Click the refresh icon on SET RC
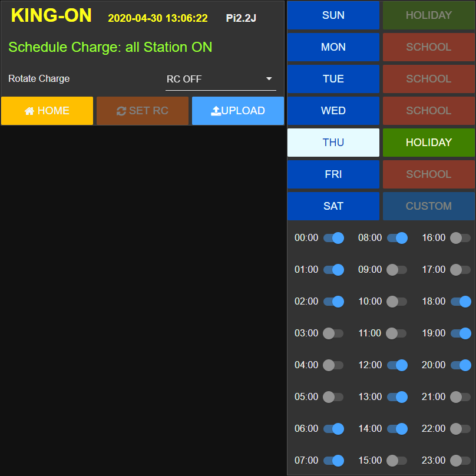Screen dimensions: 476x476 point(121,111)
